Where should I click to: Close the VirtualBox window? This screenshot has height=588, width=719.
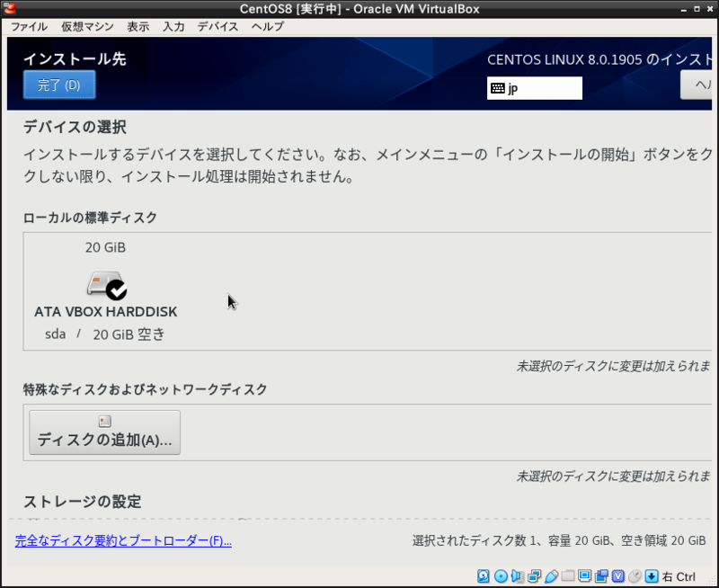click(710, 9)
